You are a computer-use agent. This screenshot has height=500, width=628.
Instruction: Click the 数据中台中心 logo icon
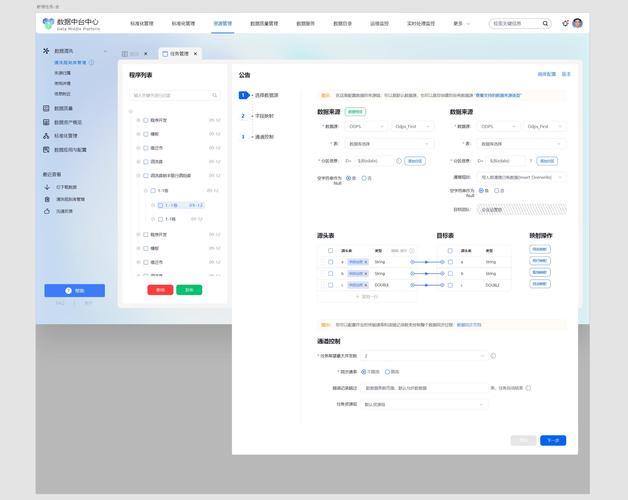coord(48,23)
